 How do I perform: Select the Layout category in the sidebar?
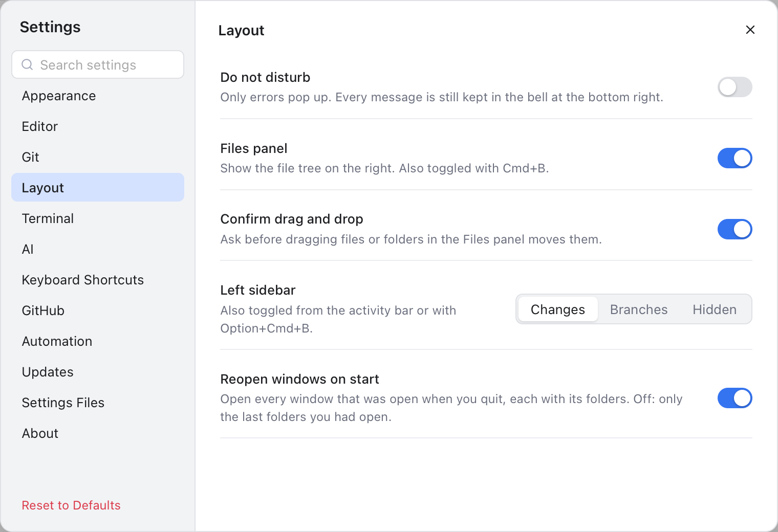(x=98, y=188)
